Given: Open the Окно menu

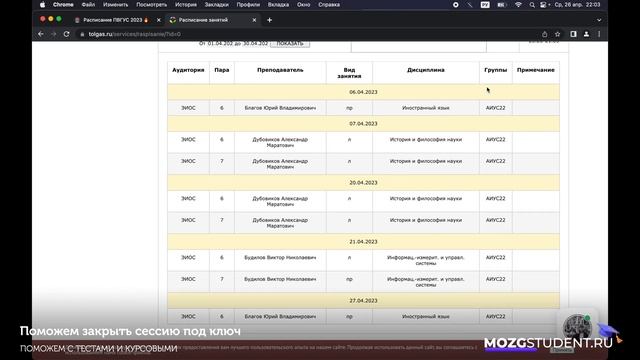Looking at the screenshot, I should [303, 5].
